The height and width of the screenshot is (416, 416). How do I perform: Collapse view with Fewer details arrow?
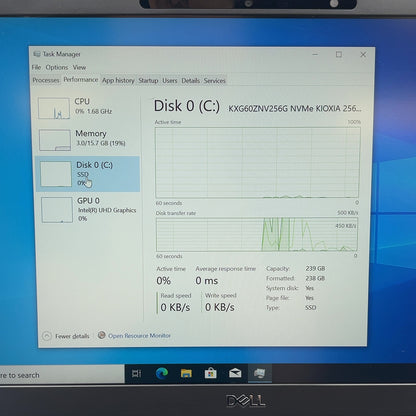47,336
